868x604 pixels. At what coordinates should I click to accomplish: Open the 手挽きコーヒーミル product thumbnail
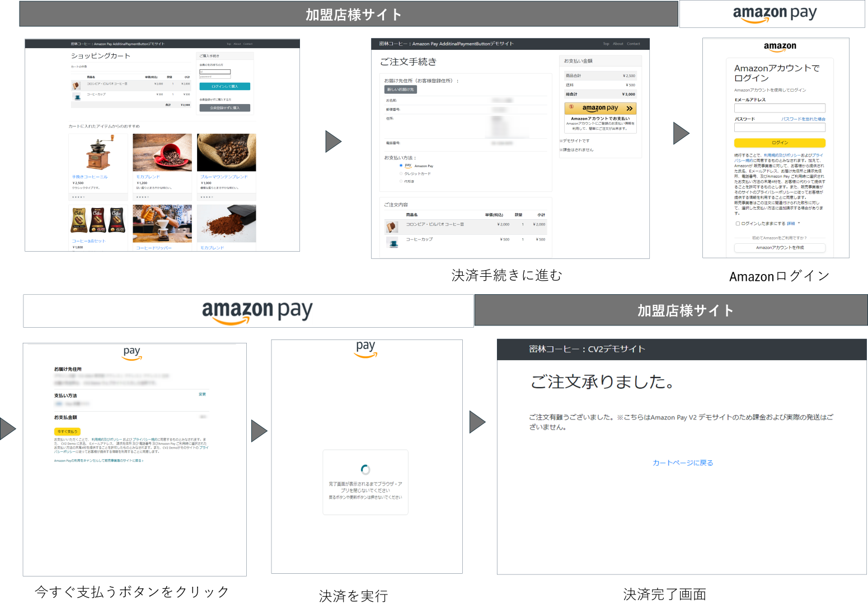98,152
